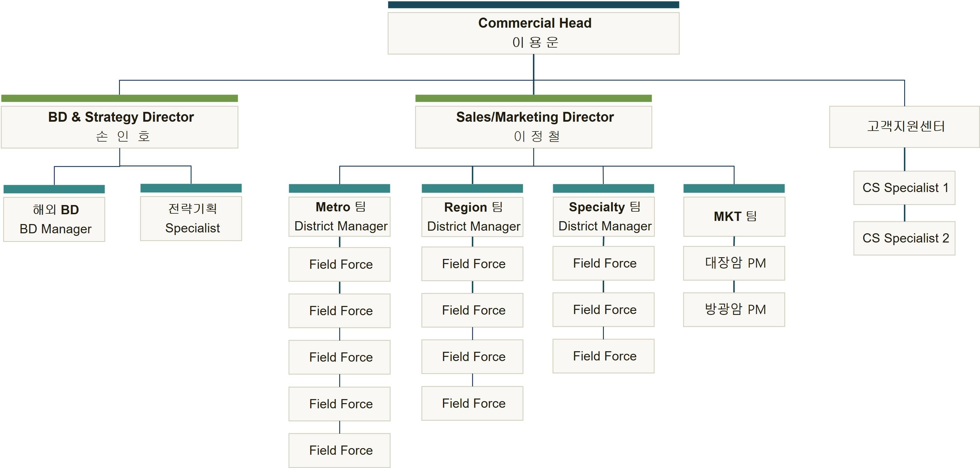Click the 전략기획 Specialist box
This screenshot has height=468, width=980.
191,218
